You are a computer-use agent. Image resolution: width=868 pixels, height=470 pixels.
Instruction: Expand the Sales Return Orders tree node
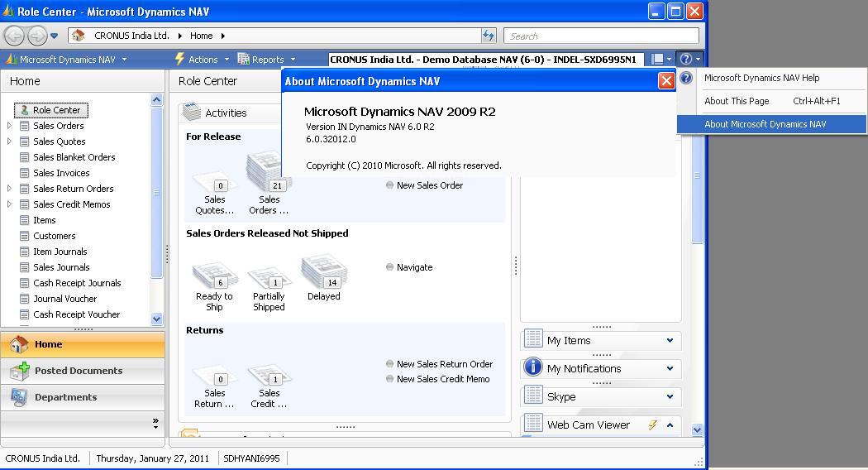click(x=9, y=189)
